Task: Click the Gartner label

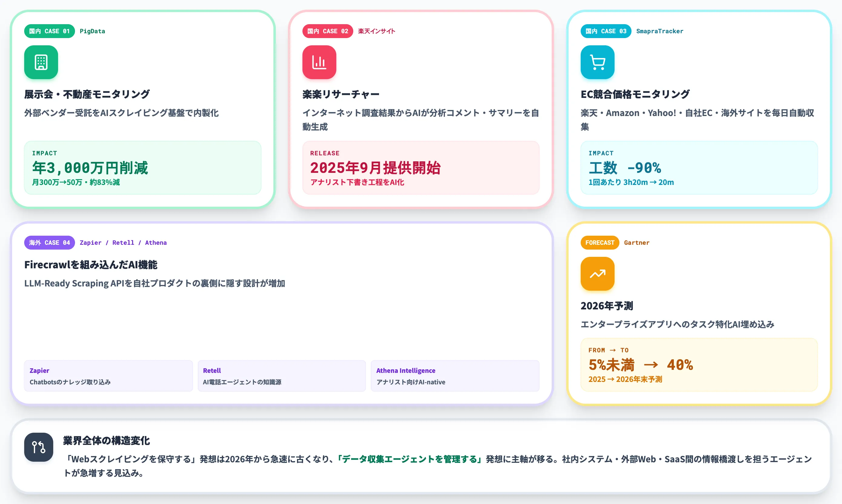Action: point(636,243)
